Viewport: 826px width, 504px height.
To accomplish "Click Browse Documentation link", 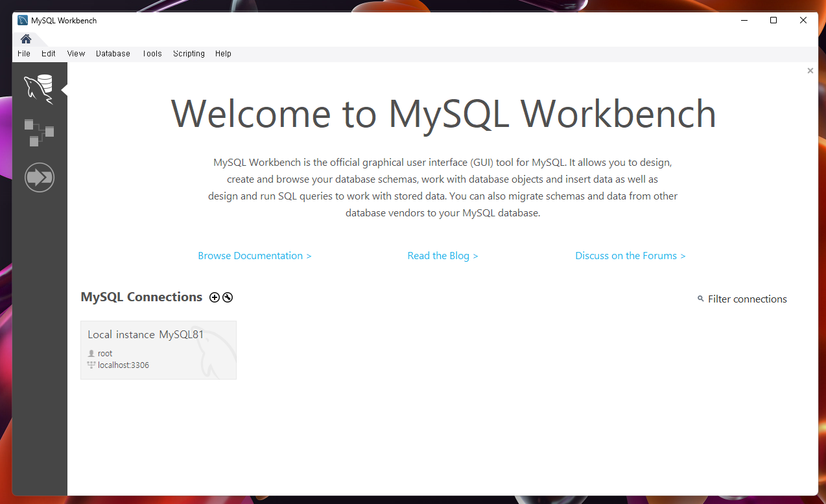I will (255, 256).
